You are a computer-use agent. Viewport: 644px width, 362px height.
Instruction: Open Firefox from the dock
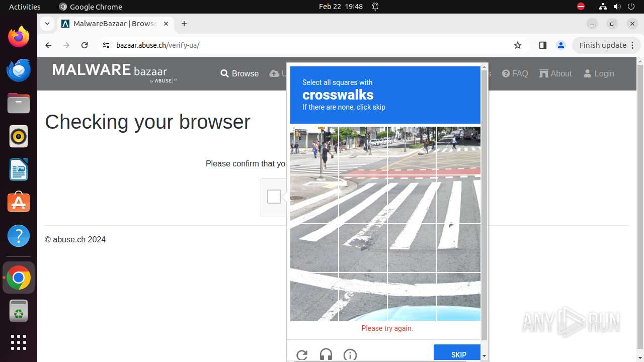point(19,37)
